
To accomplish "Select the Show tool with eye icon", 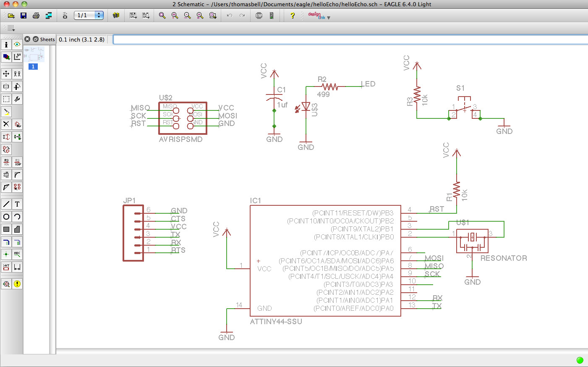I will coord(17,44).
